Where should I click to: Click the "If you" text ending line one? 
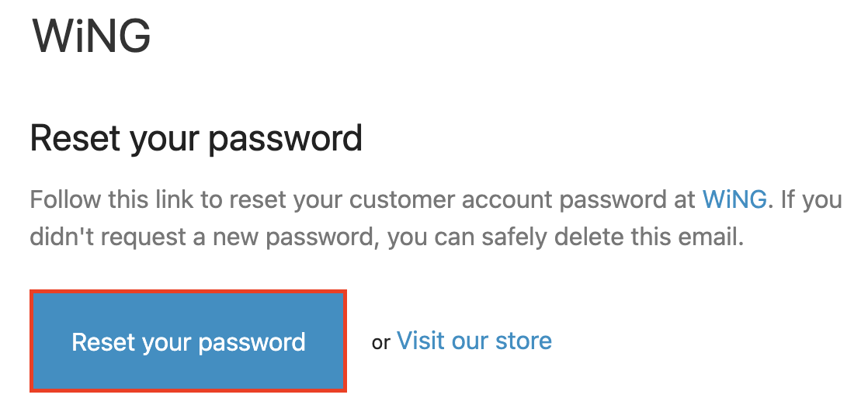pos(811,199)
